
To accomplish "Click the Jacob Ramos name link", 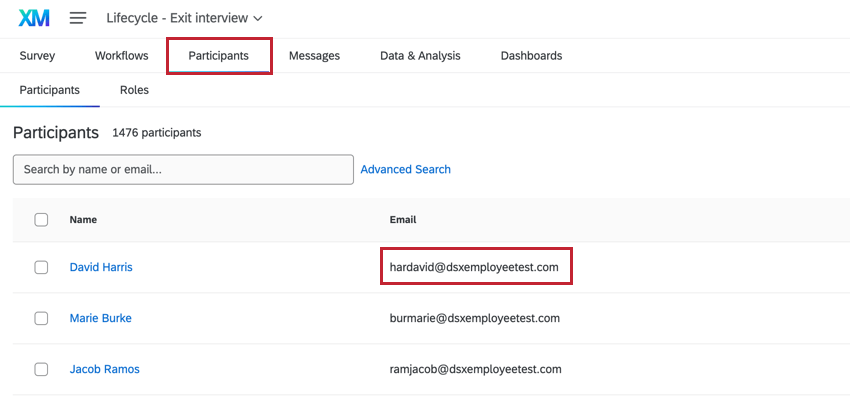I will [104, 369].
